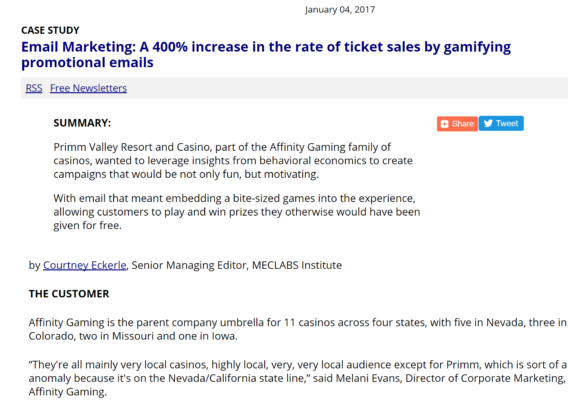Click the January 04, 2017 date
Image resolution: width=568 pixels, height=409 pixels.
pyautogui.click(x=340, y=10)
